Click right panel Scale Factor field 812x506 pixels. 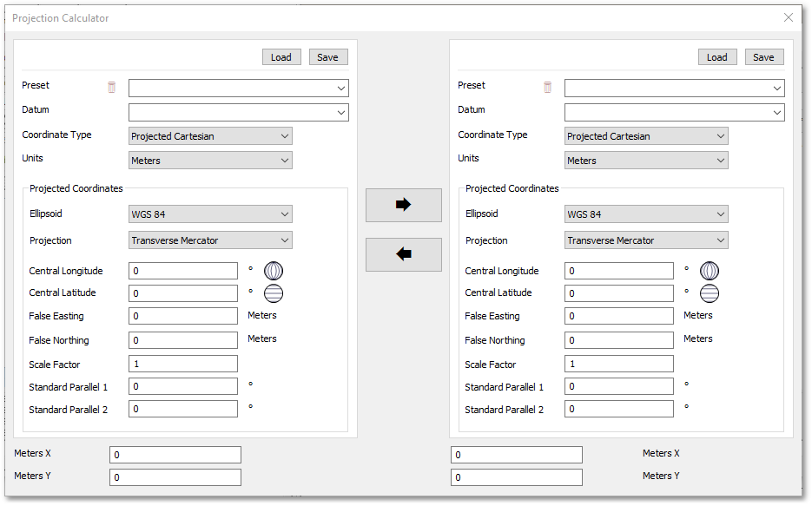[619, 364]
